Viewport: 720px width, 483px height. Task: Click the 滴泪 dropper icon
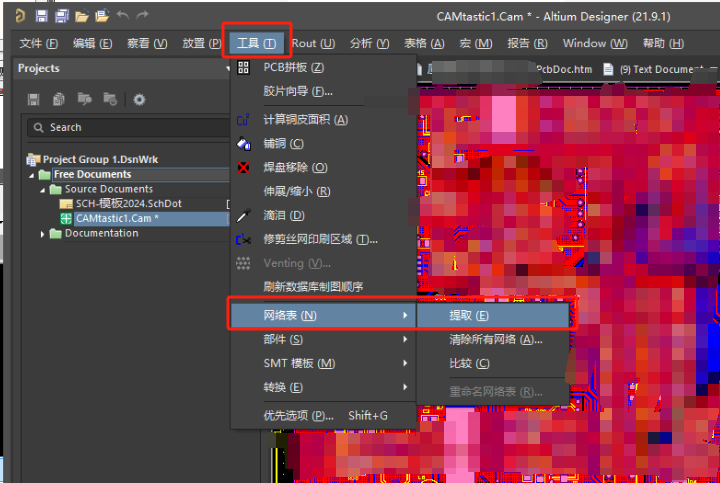pyautogui.click(x=243, y=215)
